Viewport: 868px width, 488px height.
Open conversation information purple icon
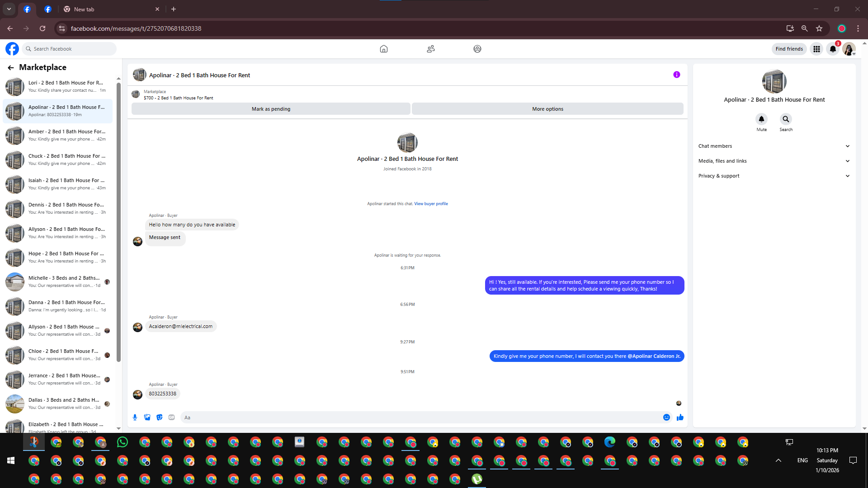(x=676, y=75)
